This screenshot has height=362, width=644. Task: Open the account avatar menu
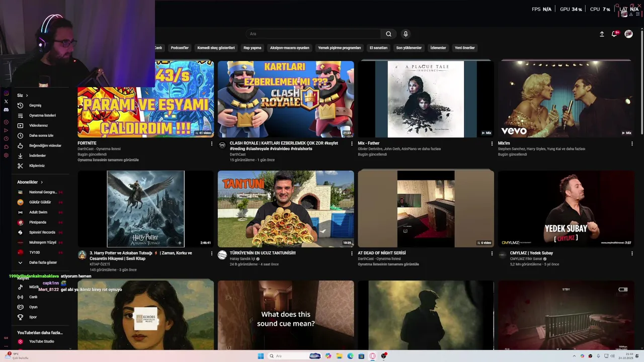click(628, 34)
